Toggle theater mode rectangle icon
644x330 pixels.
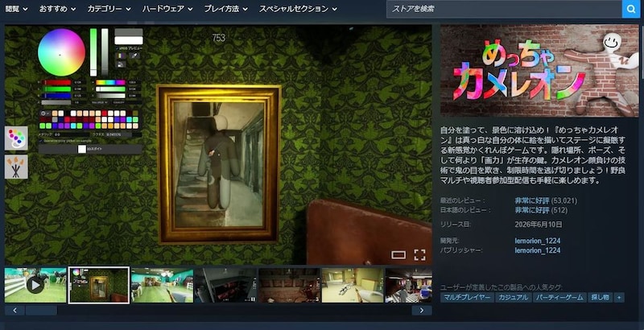pyautogui.click(x=398, y=255)
